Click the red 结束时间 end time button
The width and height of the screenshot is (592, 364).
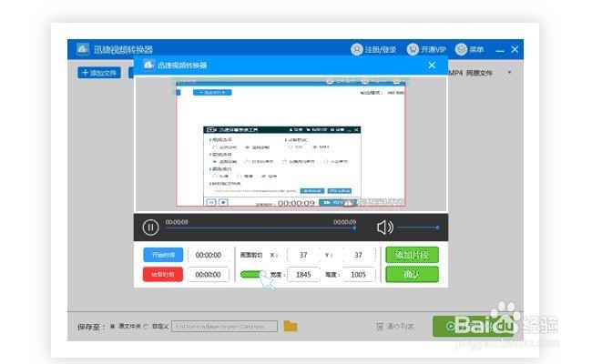(x=163, y=274)
